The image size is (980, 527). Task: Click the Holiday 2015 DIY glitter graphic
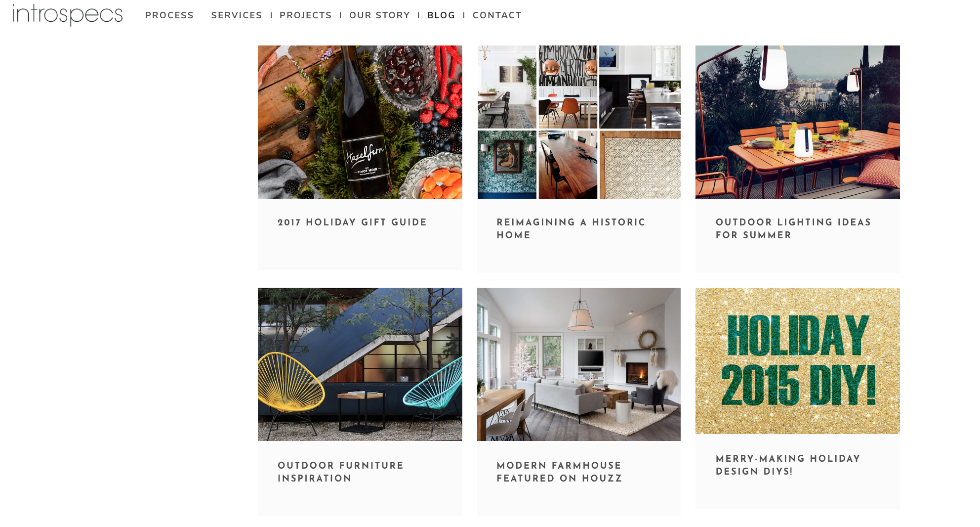click(x=798, y=361)
